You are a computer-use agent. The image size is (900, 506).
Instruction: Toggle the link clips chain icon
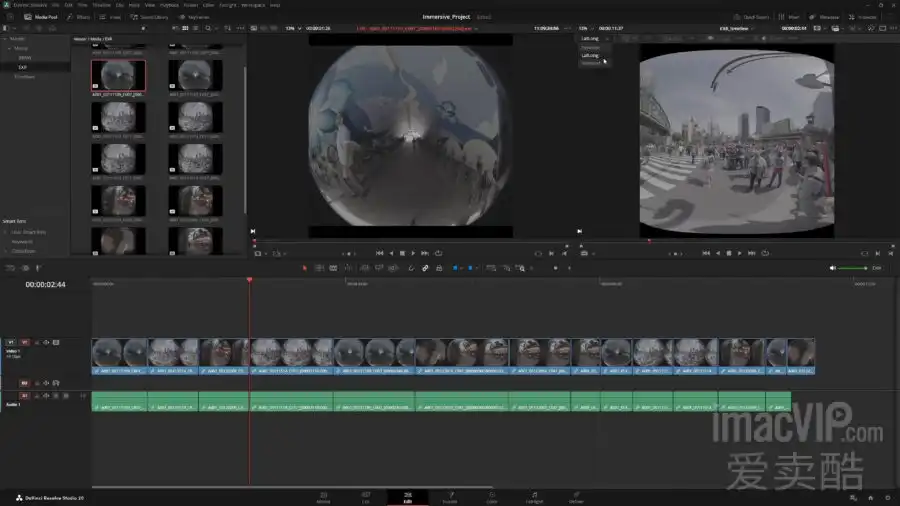425,268
